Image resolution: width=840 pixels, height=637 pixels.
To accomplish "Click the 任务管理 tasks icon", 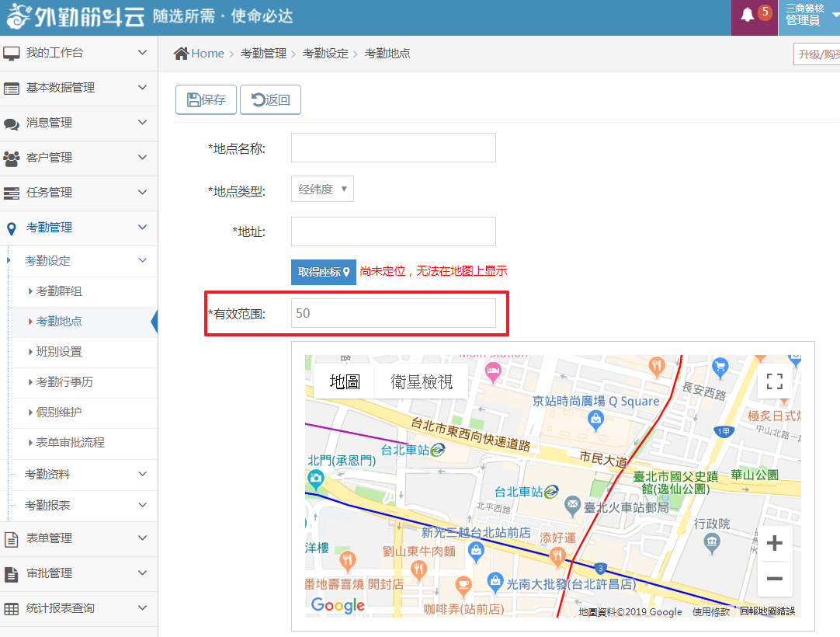I will [11, 193].
